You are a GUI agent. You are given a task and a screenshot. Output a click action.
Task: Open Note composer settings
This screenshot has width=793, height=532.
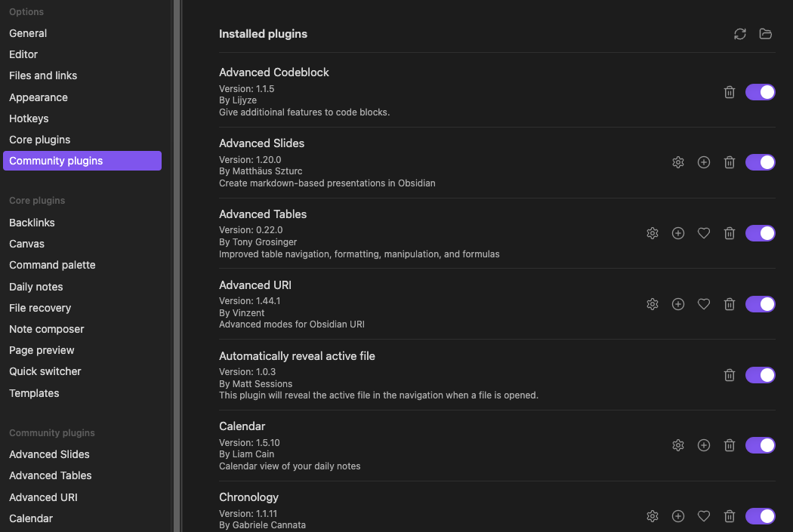tap(82, 330)
